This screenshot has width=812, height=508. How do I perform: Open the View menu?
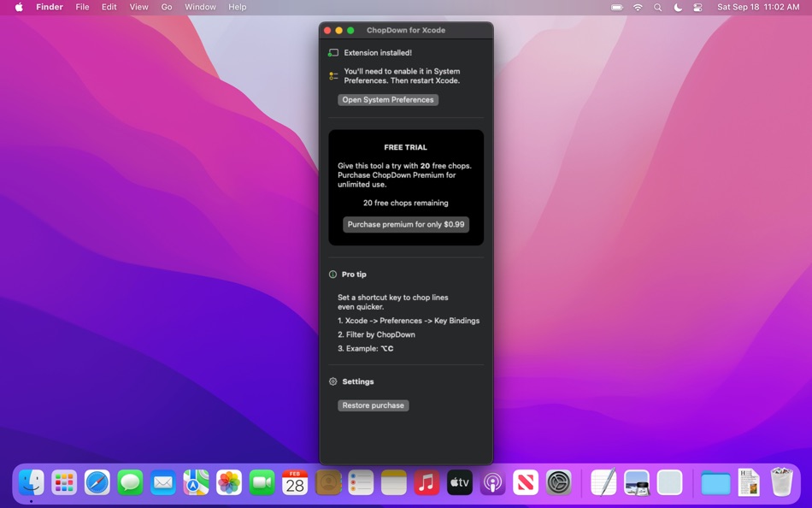coord(138,7)
